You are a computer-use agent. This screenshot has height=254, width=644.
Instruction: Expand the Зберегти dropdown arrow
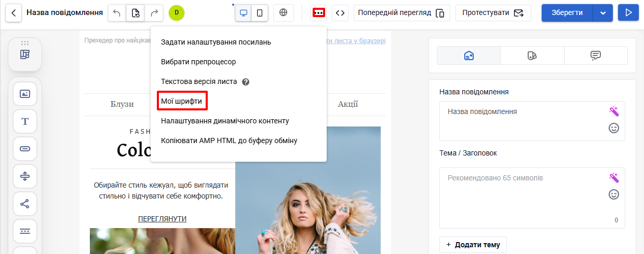(x=603, y=13)
